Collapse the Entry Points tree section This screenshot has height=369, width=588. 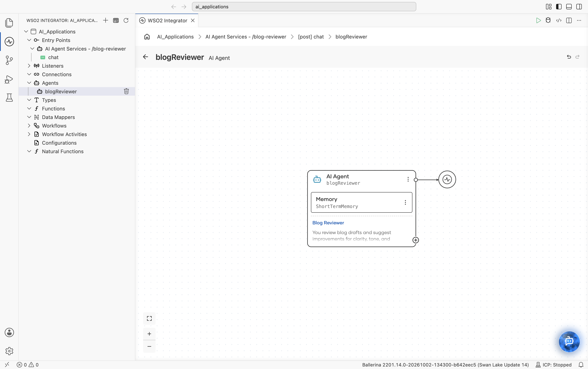(29, 40)
